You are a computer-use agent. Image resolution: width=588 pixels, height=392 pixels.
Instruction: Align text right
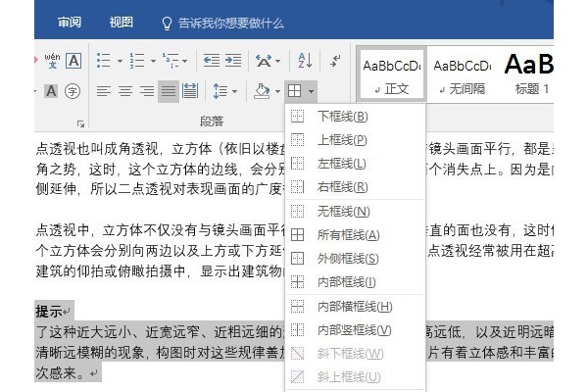pos(147,91)
